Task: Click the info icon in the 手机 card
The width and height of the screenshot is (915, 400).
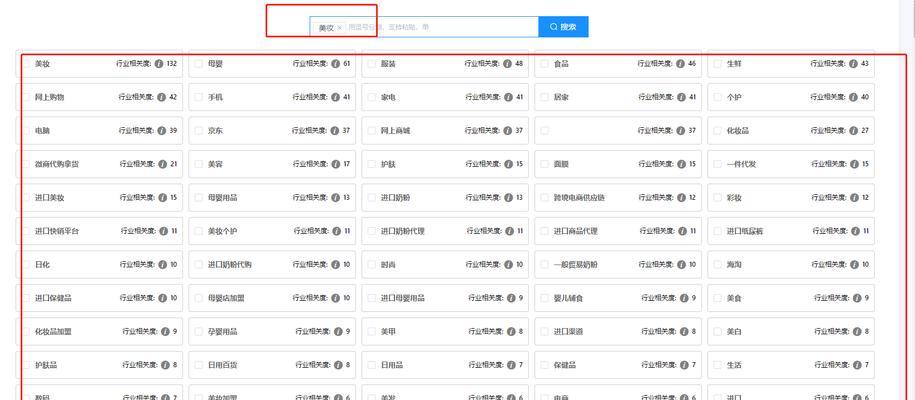Action: [x=336, y=97]
